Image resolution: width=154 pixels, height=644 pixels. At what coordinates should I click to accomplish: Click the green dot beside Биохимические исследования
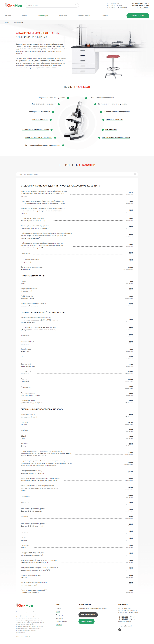click(86, 98)
